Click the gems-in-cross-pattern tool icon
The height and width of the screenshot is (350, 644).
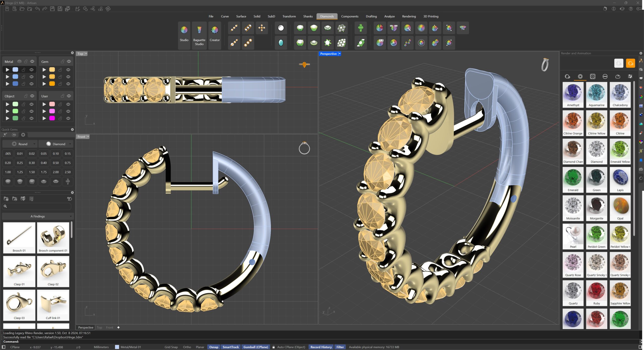point(262,28)
